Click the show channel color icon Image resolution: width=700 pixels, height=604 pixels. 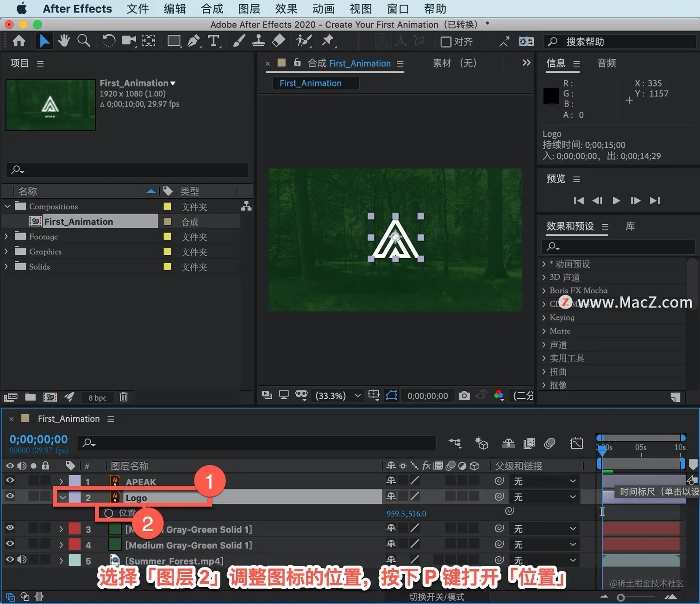coord(499,395)
